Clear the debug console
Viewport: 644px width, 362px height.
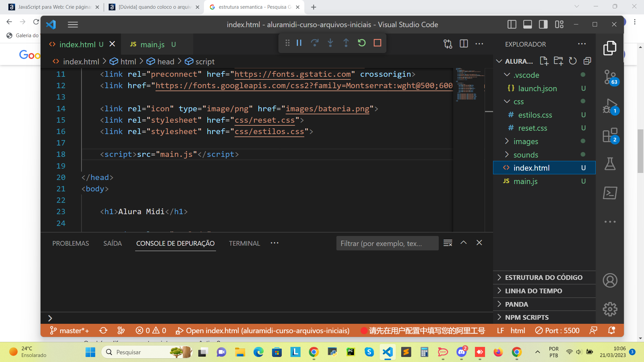[448, 243]
